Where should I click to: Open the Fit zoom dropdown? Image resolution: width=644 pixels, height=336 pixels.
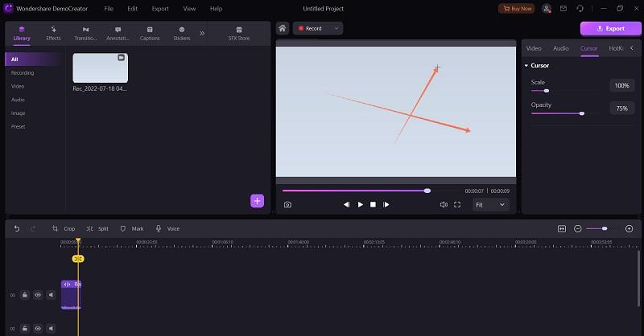pos(490,204)
